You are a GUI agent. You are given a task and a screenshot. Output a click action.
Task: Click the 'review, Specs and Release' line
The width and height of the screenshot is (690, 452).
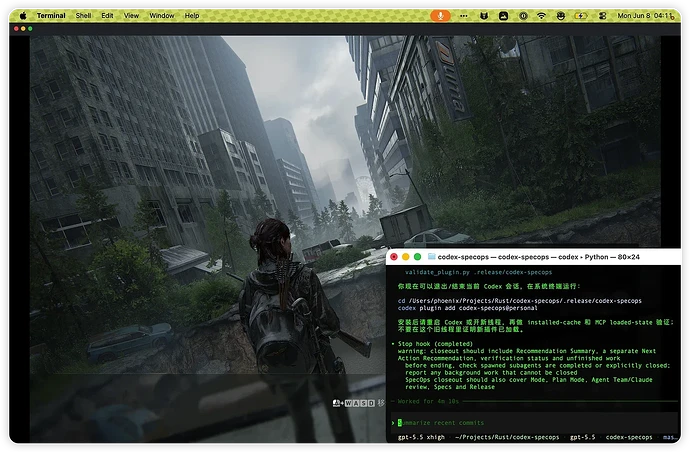450,387
